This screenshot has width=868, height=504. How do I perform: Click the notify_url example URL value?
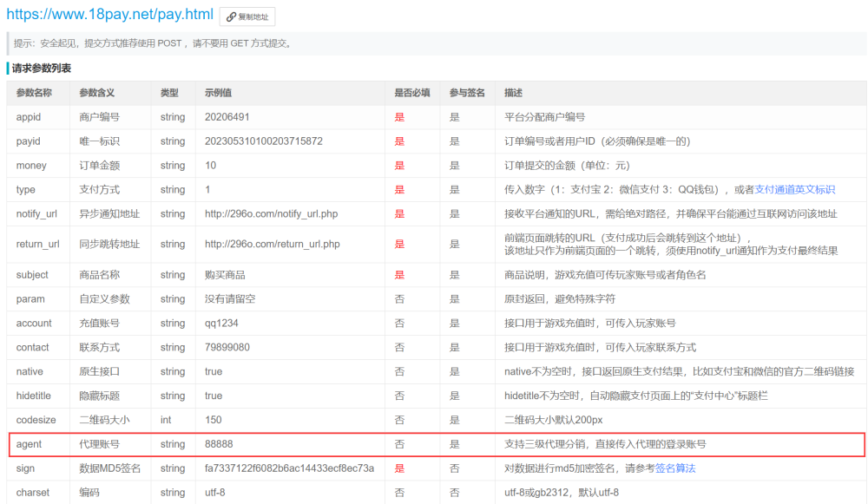click(x=269, y=213)
